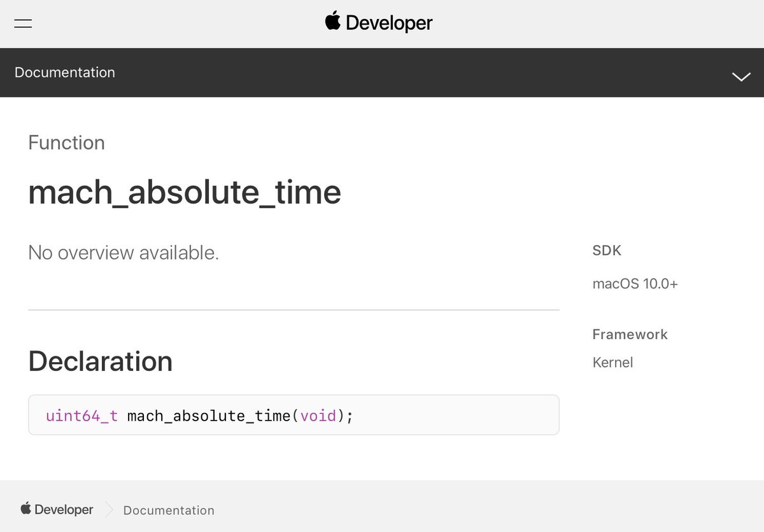Click the mach_absolute_time page heading

click(x=185, y=192)
